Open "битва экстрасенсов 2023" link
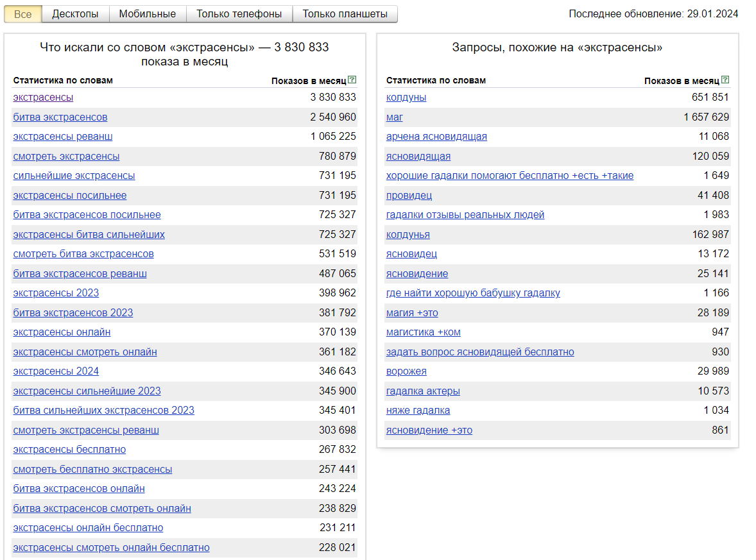The height and width of the screenshot is (560, 756). tap(73, 312)
